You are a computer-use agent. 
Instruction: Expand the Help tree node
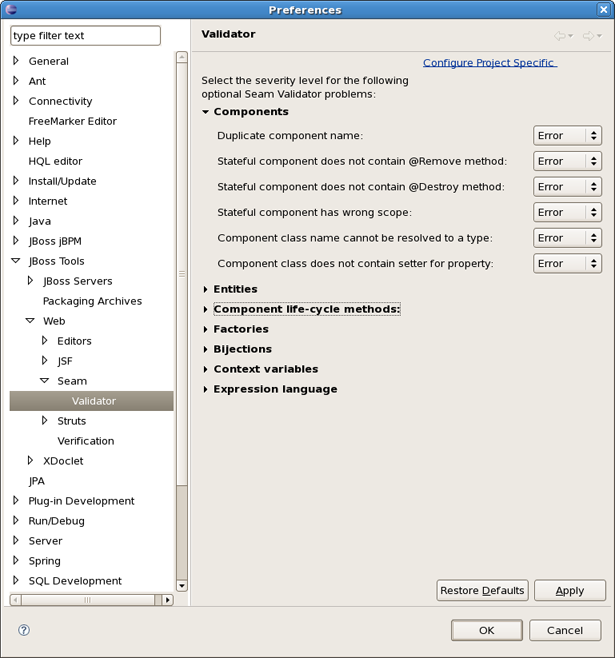coord(16,140)
